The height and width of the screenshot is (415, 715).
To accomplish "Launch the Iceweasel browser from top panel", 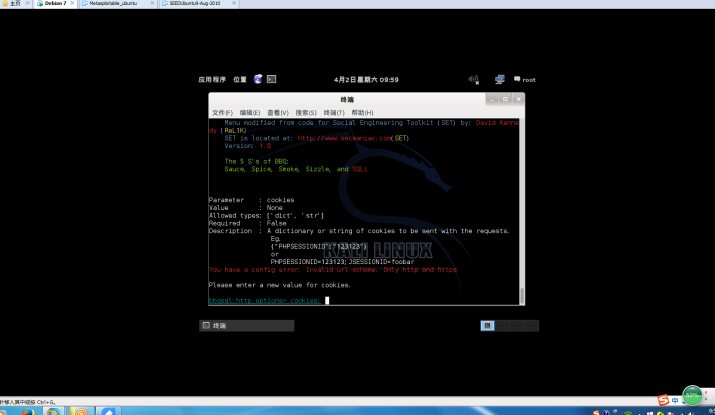I will coord(258,79).
